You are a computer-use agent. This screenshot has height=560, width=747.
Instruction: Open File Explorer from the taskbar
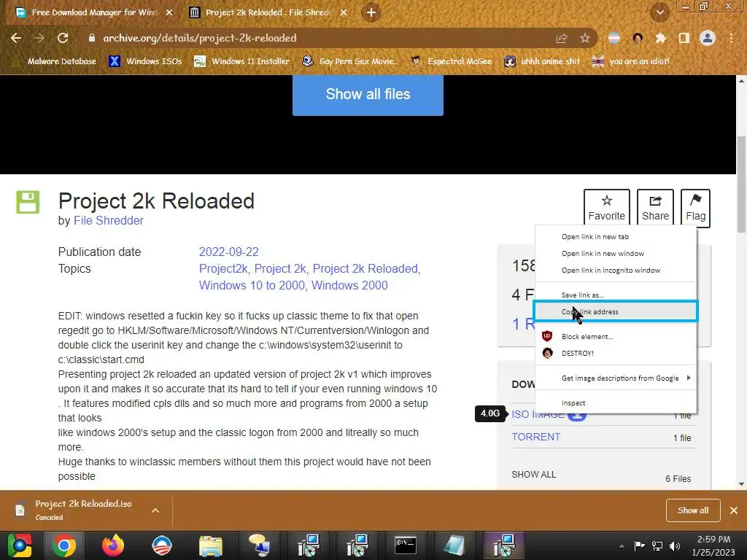point(211,545)
